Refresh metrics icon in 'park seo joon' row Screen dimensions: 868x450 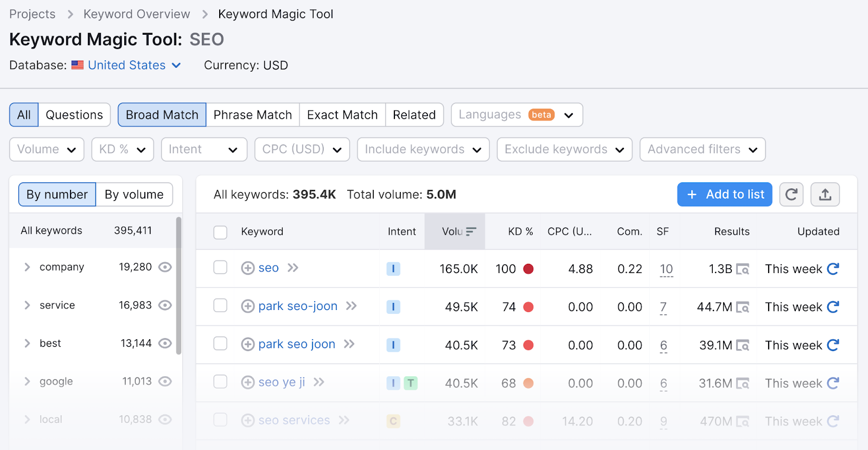tap(833, 345)
